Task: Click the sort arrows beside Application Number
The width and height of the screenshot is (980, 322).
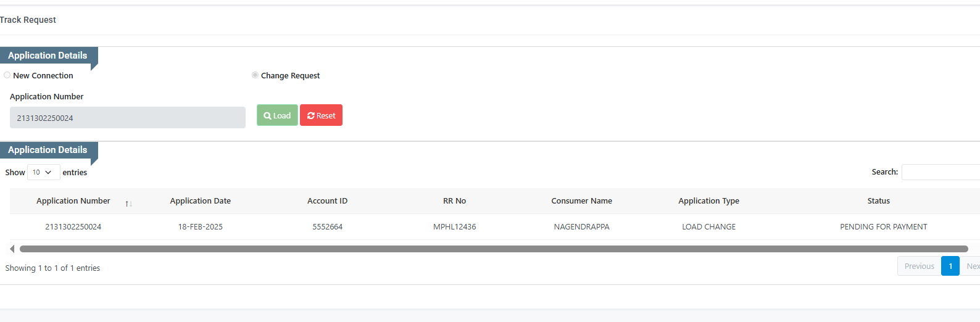Action: click(128, 204)
